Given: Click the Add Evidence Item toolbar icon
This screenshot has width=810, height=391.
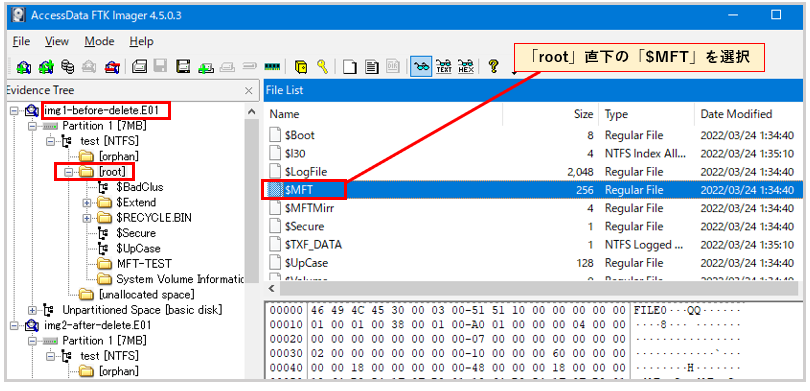Looking at the screenshot, I should coord(23,67).
